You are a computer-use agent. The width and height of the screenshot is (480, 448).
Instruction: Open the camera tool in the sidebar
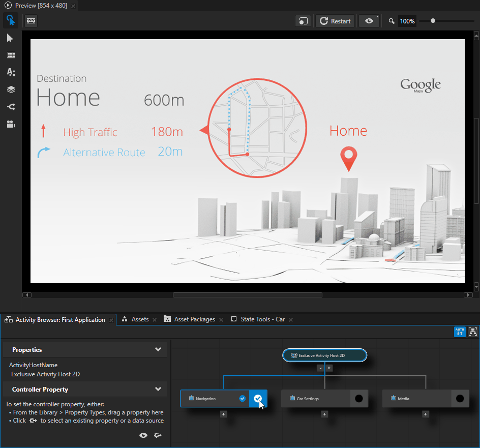tap(11, 124)
